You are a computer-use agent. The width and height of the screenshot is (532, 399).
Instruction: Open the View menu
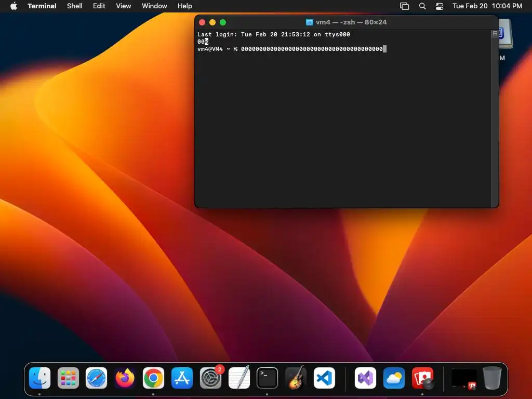(123, 6)
